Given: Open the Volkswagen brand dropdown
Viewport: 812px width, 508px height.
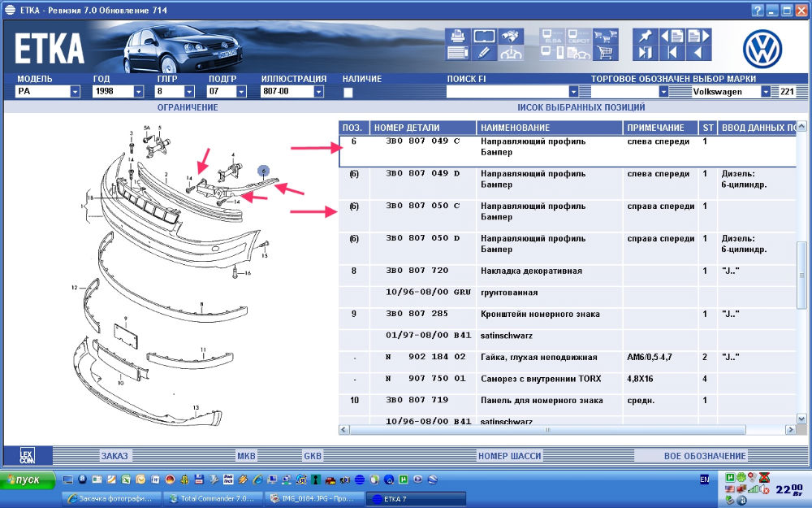Looking at the screenshot, I should point(766,92).
